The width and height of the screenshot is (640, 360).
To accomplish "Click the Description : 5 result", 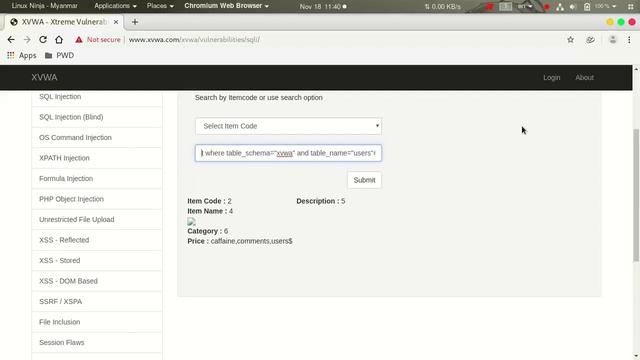I will pyautogui.click(x=321, y=201).
